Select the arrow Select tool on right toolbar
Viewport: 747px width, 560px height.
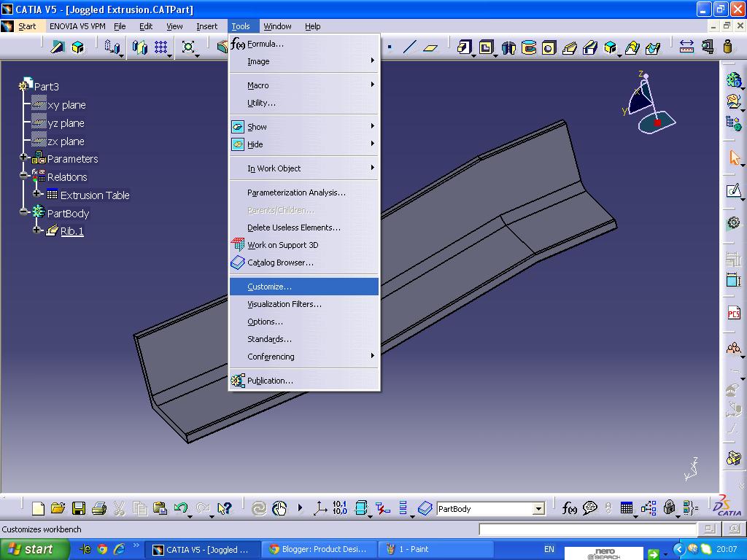click(733, 157)
